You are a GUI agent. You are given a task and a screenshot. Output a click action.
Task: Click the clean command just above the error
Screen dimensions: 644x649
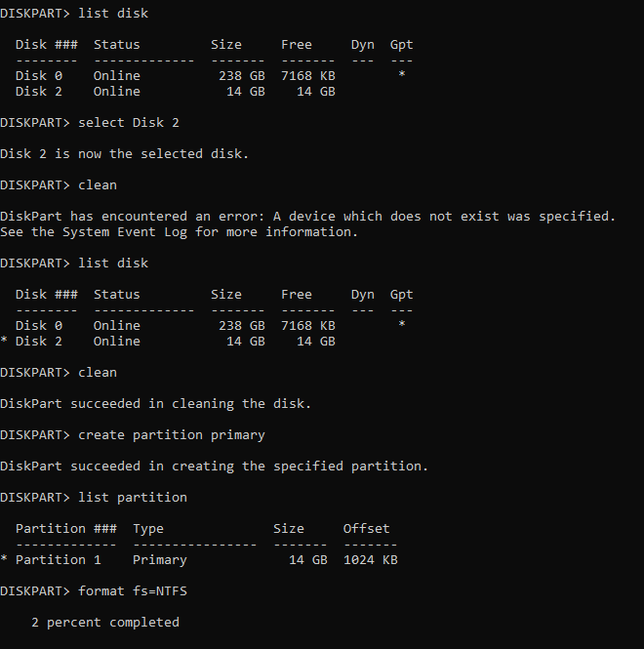(x=98, y=185)
